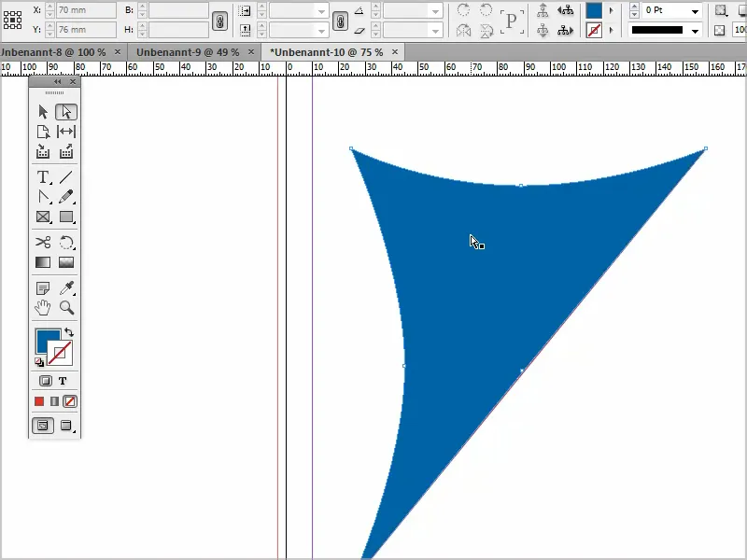Select the Hand tool
The image size is (747, 560).
43,308
